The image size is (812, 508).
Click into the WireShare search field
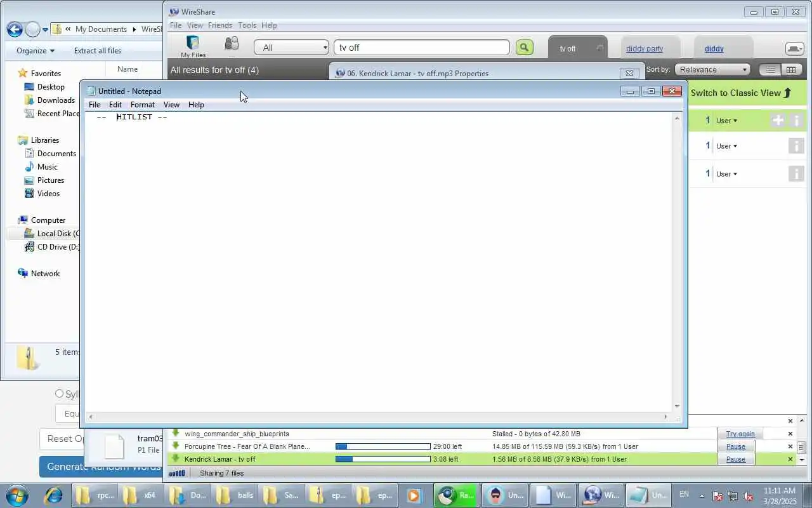tap(422, 48)
